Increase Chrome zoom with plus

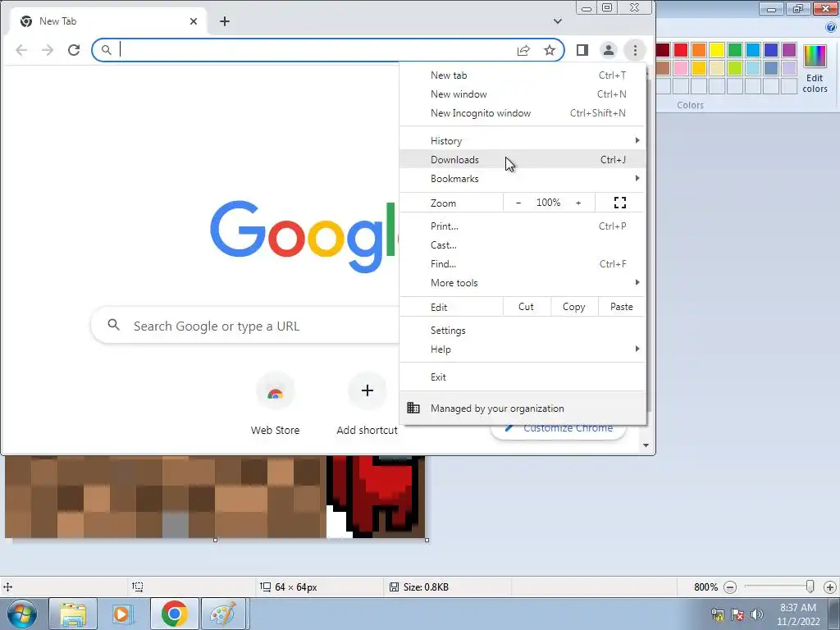pyautogui.click(x=578, y=203)
